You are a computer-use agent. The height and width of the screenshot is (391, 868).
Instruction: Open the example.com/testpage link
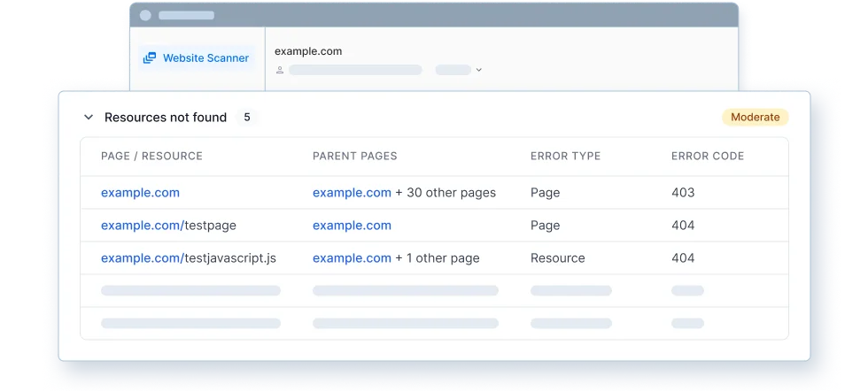coord(168,225)
